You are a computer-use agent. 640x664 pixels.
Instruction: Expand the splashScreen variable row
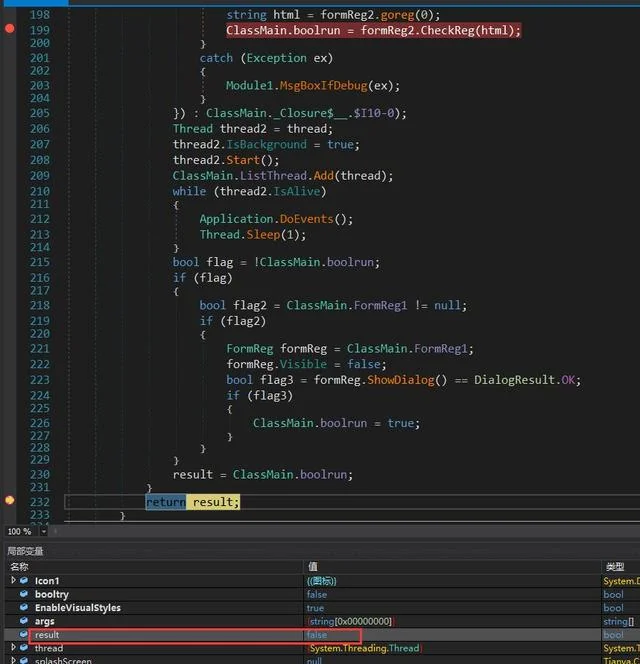(x=13, y=660)
